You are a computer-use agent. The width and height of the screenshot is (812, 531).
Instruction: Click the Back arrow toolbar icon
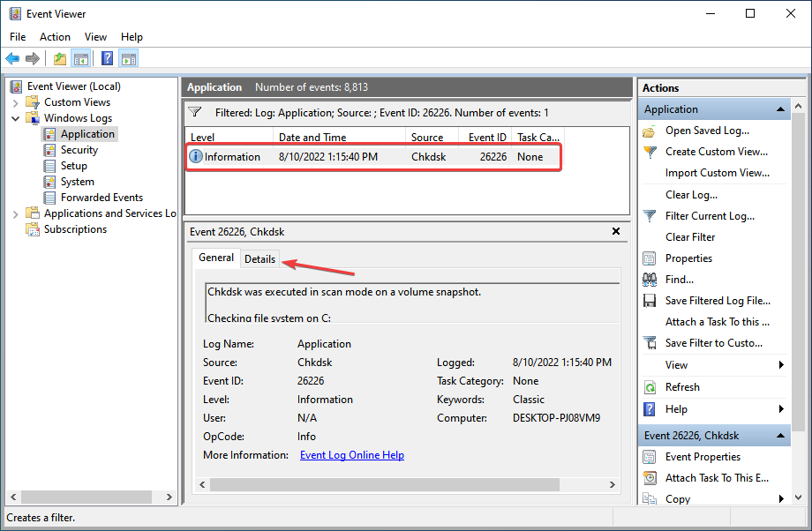(x=12, y=58)
